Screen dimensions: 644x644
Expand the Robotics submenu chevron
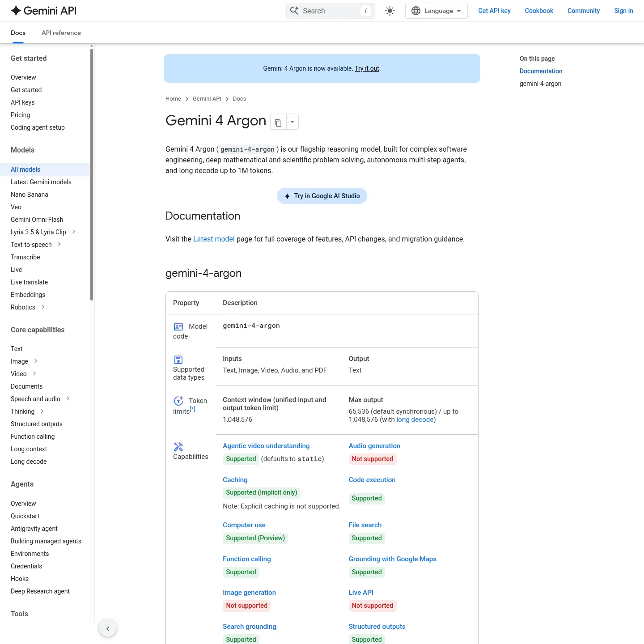tap(43, 307)
